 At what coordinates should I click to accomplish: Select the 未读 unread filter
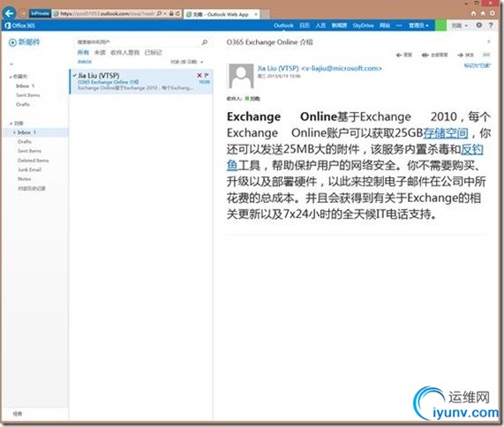[x=100, y=52]
